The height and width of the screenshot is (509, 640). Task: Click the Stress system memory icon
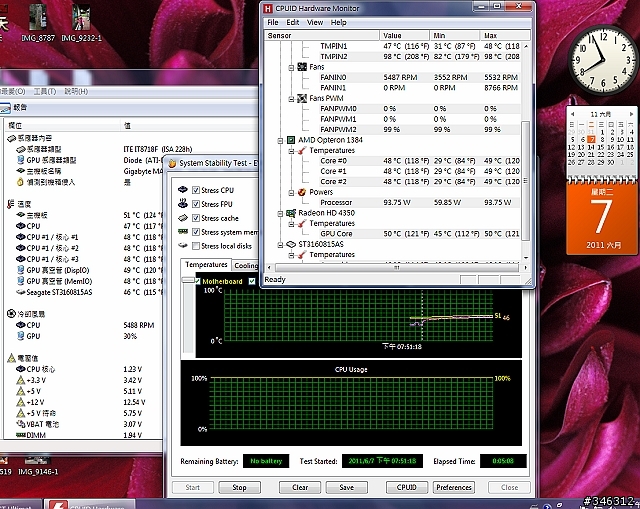[183, 231]
